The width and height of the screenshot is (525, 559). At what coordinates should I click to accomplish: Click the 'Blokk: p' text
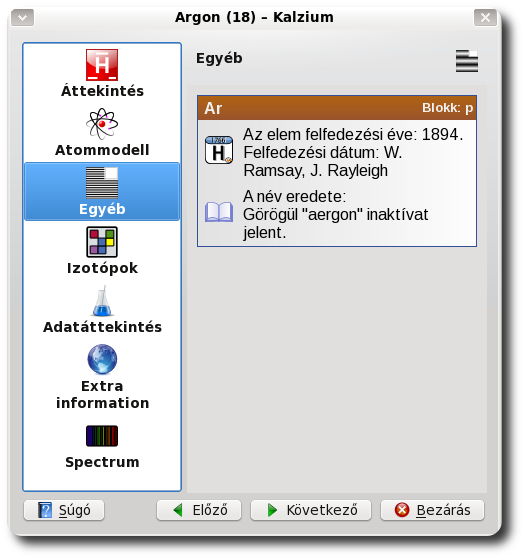[x=448, y=108]
